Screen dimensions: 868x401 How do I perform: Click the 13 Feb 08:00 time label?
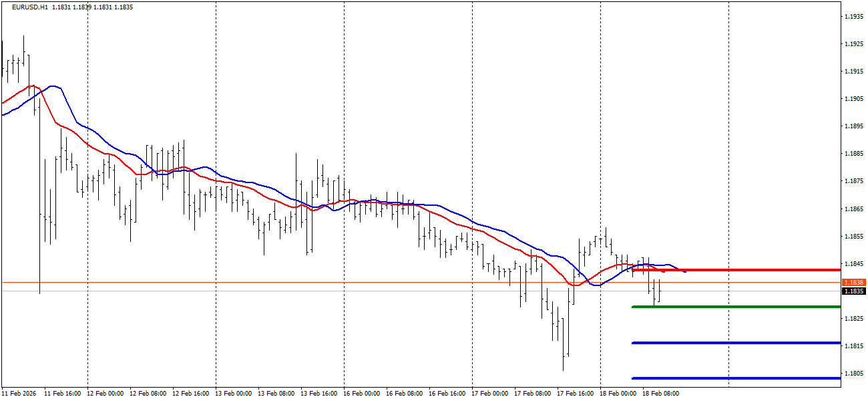tap(276, 394)
